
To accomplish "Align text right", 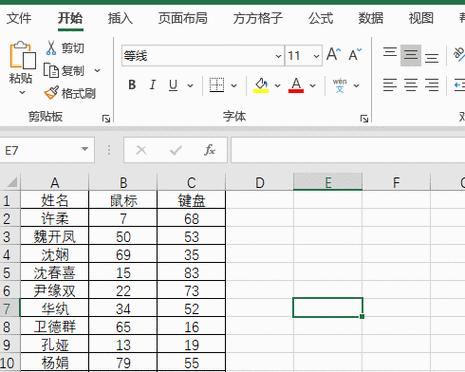I will tap(432, 85).
